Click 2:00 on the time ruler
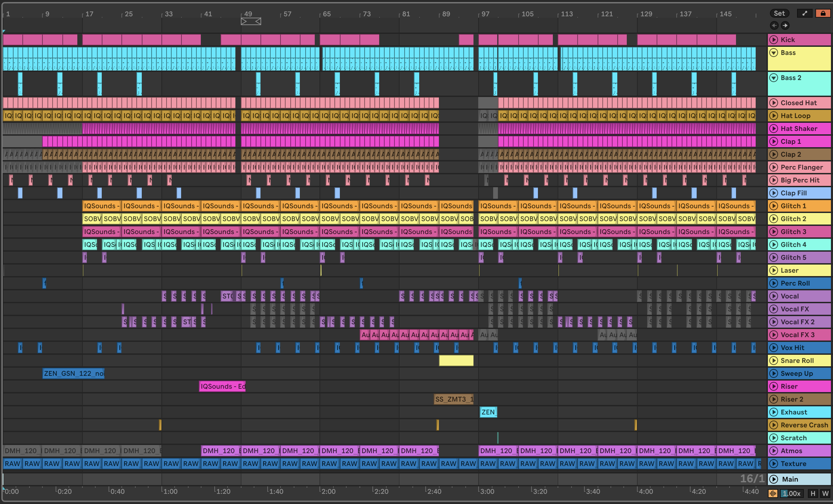 [x=328, y=491]
